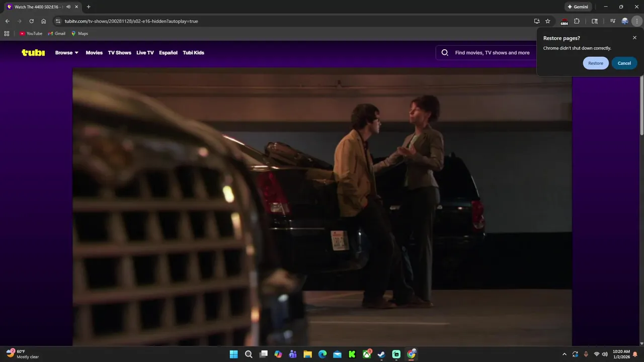This screenshot has width=644, height=362.
Task: Show hidden system tray icons
Action: tap(564, 354)
